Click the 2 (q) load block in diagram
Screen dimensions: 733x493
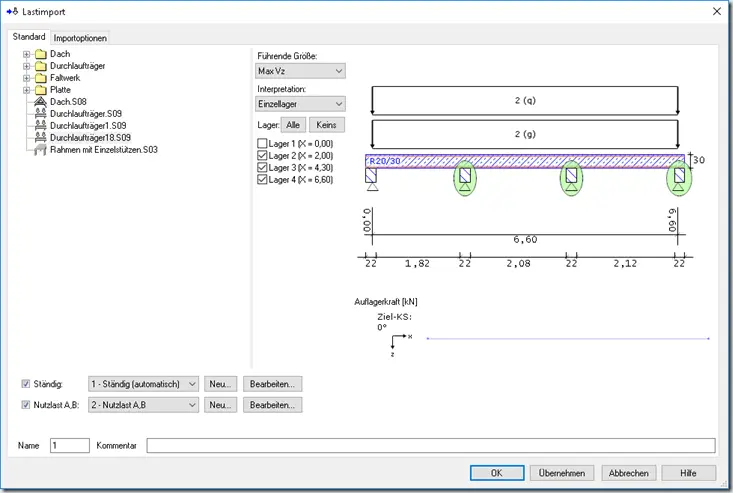tap(525, 100)
